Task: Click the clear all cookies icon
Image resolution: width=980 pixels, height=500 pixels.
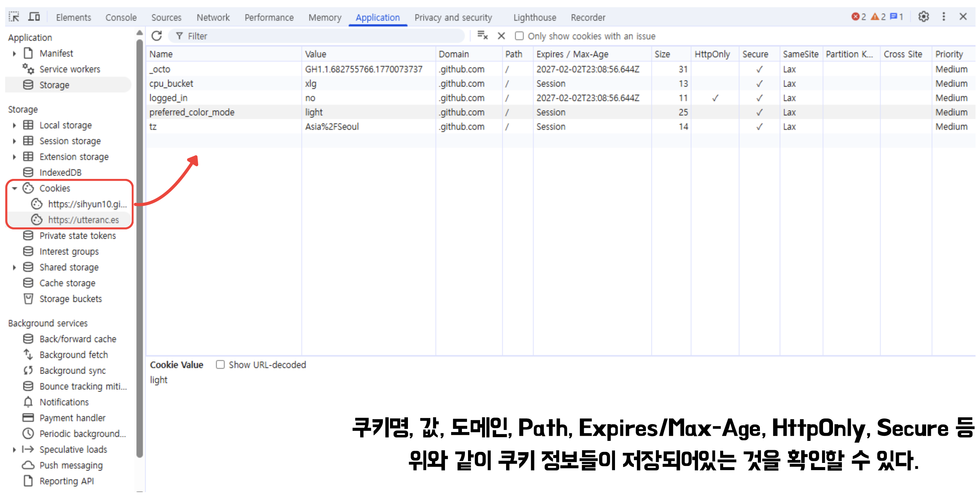Action: coord(482,36)
